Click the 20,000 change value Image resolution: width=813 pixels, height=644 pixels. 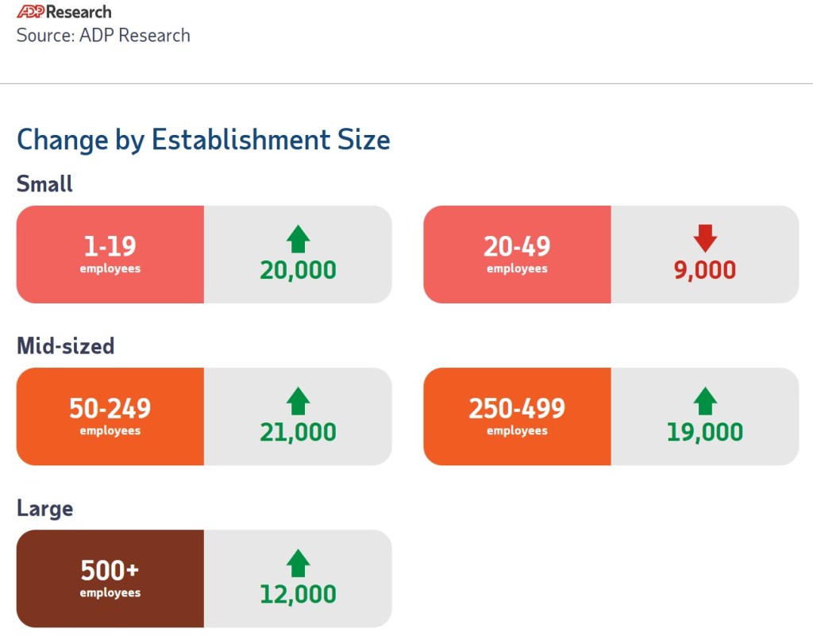point(298,270)
